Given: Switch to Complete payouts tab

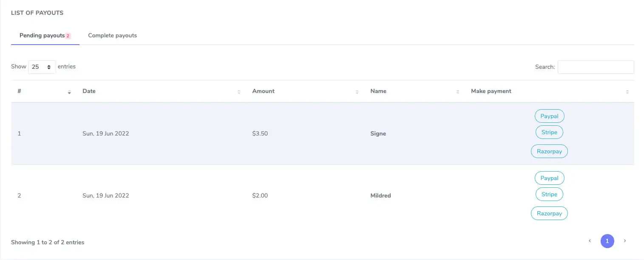Looking at the screenshot, I should tap(112, 36).
